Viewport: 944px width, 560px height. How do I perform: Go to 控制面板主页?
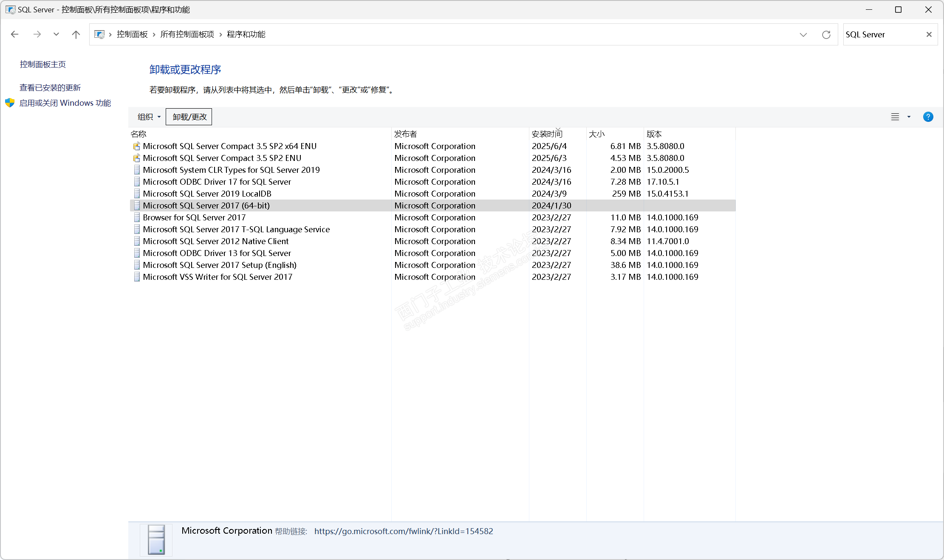tap(42, 64)
